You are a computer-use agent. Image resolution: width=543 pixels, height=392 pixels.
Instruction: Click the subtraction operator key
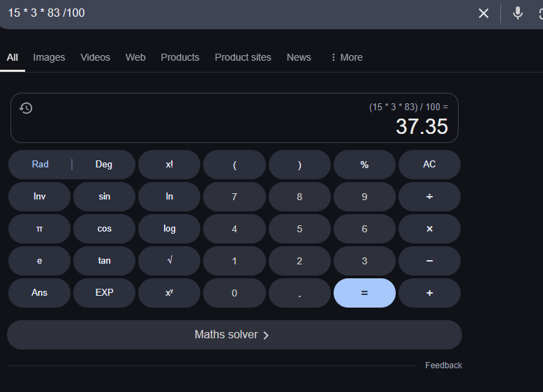click(x=429, y=261)
